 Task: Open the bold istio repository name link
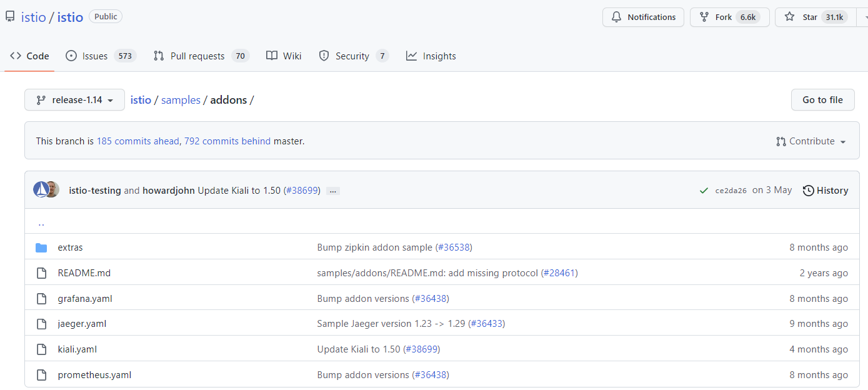coord(70,17)
